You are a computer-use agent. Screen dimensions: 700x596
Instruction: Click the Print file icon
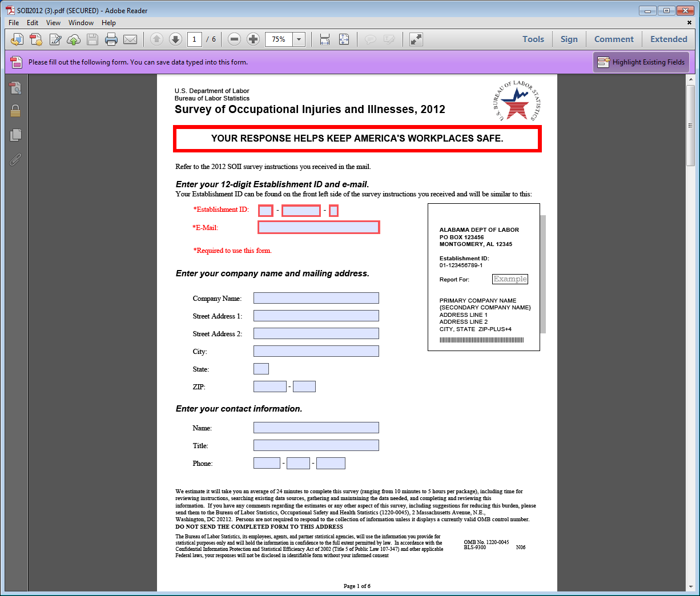pyautogui.click(x=111, y=39)
